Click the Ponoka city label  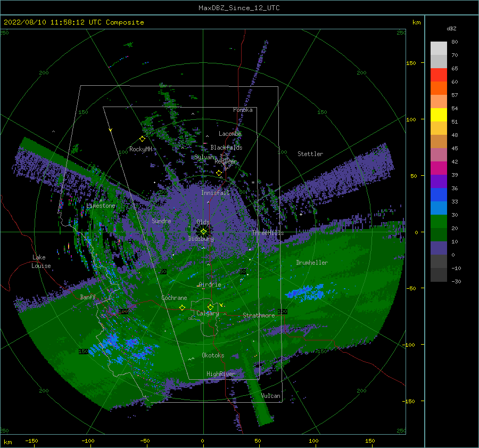pyautogui.click(x=243, y=110)
